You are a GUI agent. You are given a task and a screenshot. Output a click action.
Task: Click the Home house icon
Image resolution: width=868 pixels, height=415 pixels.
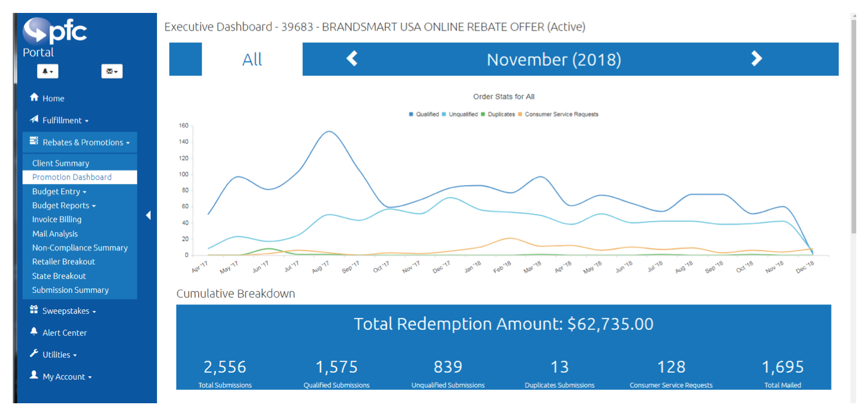[34, 97]
